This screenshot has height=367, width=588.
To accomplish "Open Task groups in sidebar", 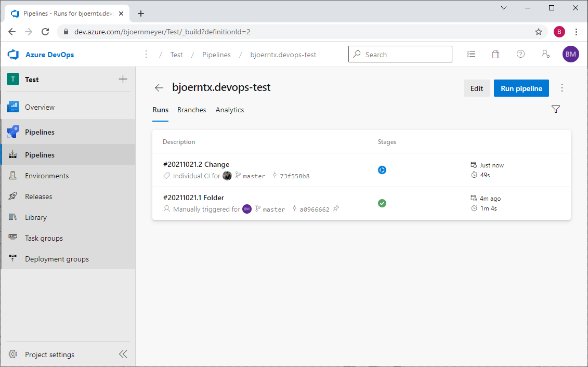I will tap(68, 238).
